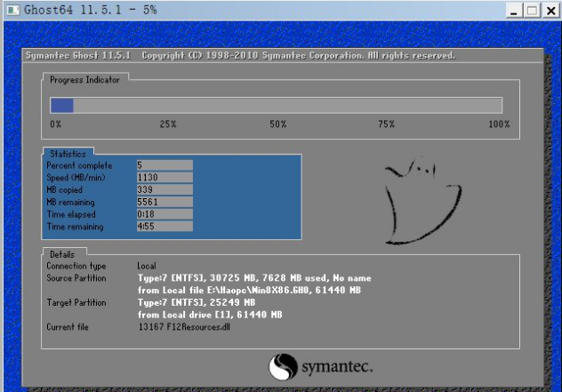Click the 50% mark under progress bar
Image resolution: width=562 pixels, height=392 pixels.
(x=277, y=125)
